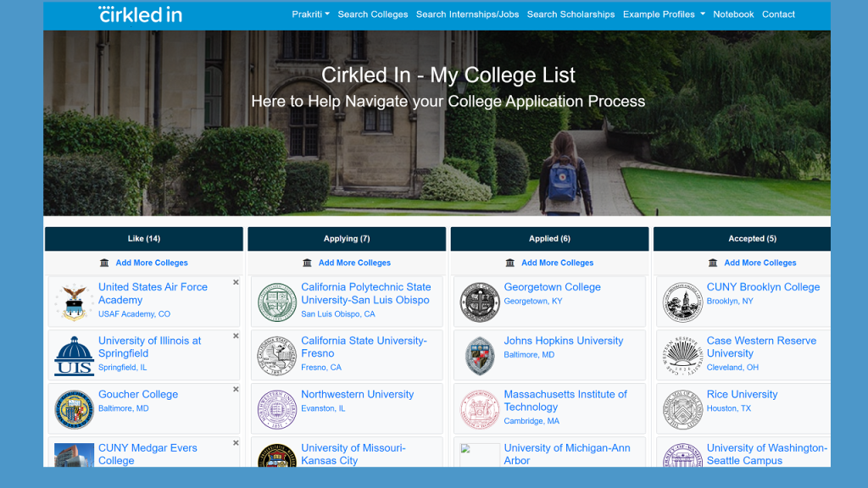
Task: Remove CUNY Medgar Evers College card
Action: point(236,443)
